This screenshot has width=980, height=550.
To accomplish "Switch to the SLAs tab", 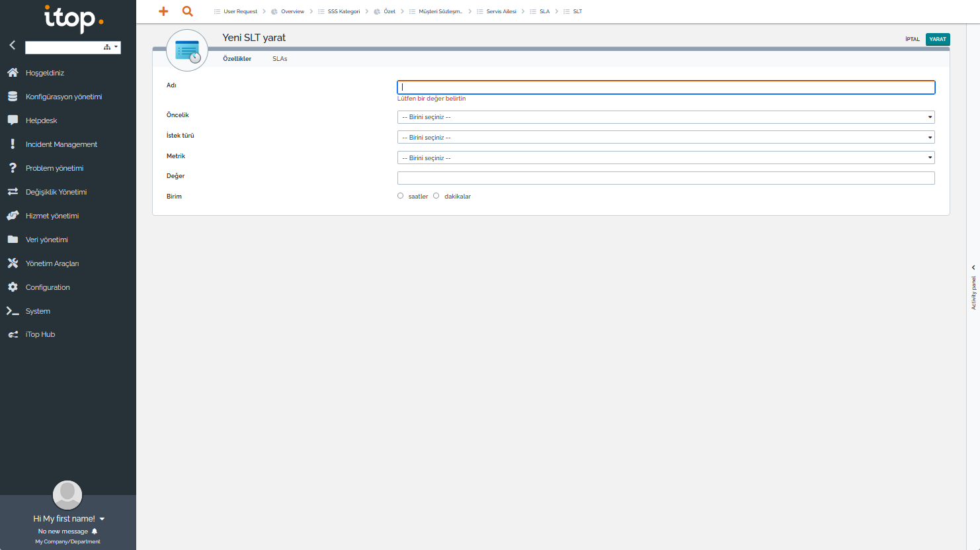I will tap(280, 59).
